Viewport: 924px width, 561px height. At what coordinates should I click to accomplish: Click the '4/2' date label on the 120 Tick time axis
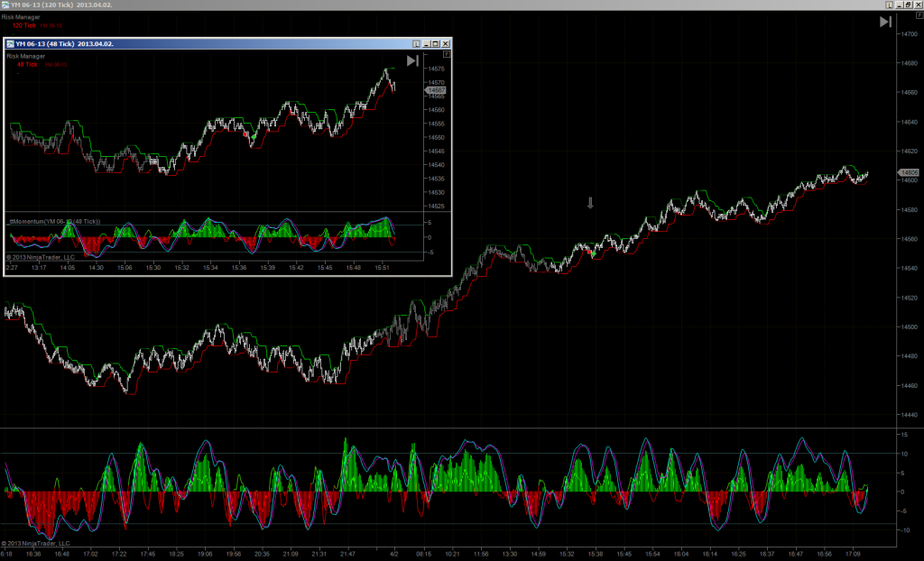(394, 554)
